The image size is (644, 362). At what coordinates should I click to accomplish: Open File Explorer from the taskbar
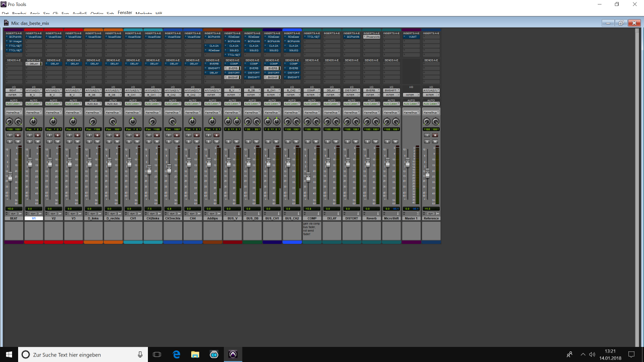point(195,354)
